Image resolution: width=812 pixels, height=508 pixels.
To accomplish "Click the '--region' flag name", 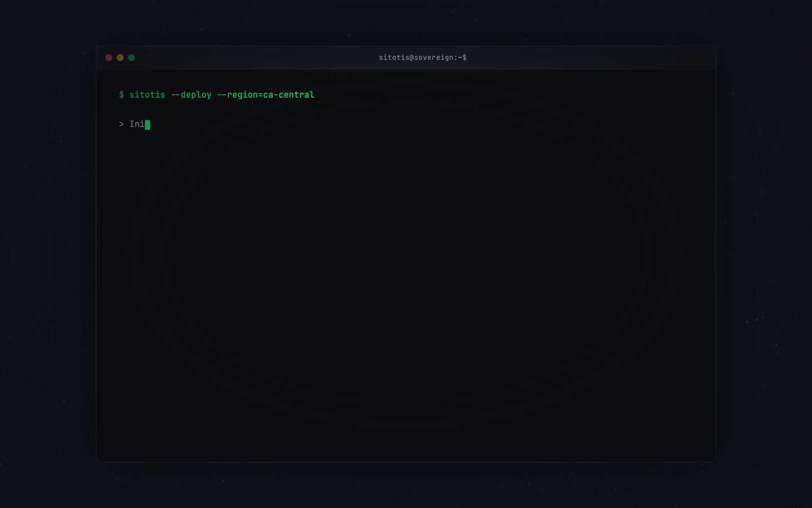I will [x=237, y=95].
